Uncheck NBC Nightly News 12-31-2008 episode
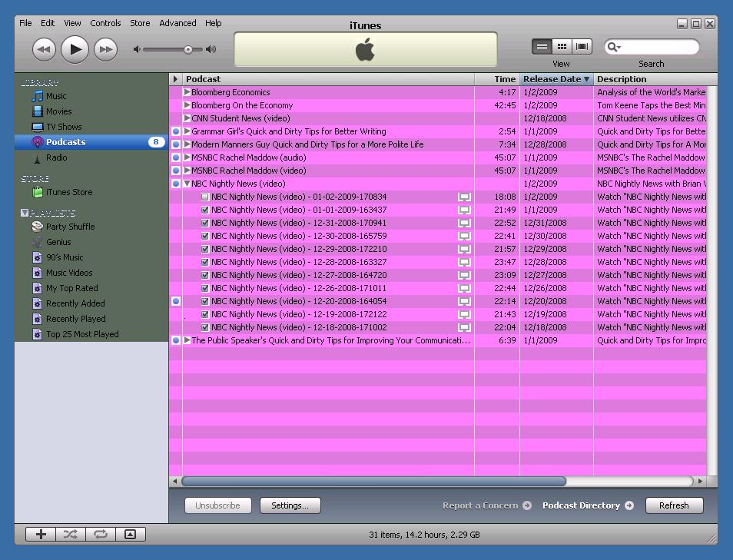The height and width of the screenshot is (560, 733). point(205,224)
